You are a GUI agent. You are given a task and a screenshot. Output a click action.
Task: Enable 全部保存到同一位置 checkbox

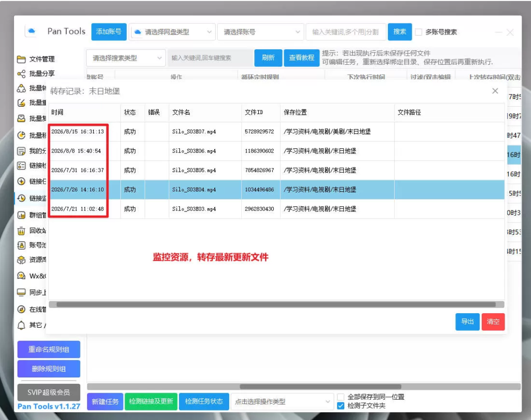pyautogui.click(x=341, y=397)
